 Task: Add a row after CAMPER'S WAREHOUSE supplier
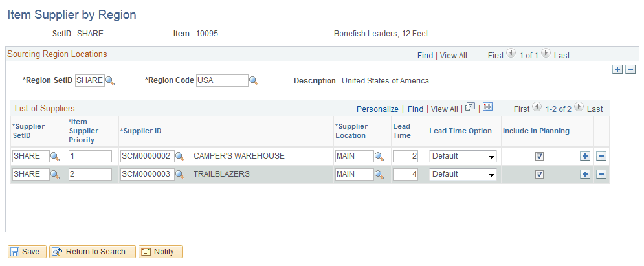585,157
